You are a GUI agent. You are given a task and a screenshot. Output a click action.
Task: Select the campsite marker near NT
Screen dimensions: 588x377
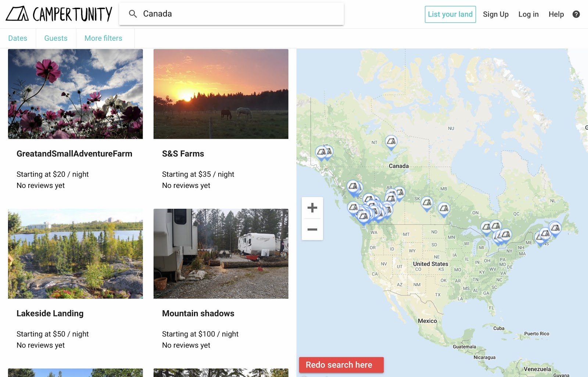coord(391,141)
